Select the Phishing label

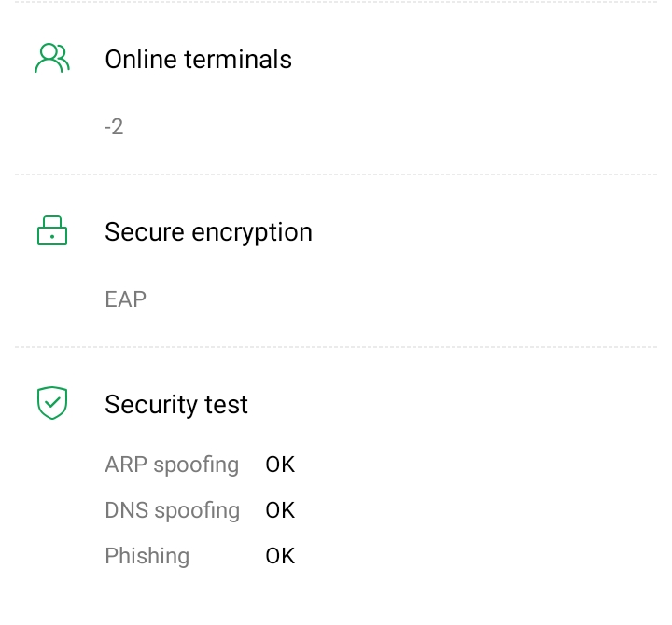(147, 556)
